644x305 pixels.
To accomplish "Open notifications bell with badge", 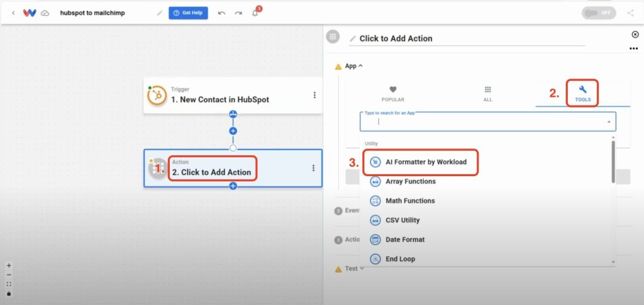I will click(255, 13).
